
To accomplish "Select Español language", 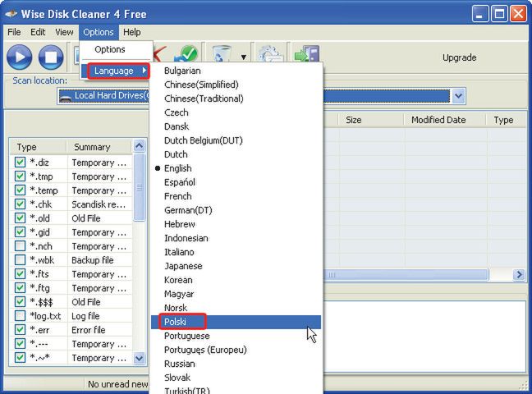I will [x=236, y=182].
